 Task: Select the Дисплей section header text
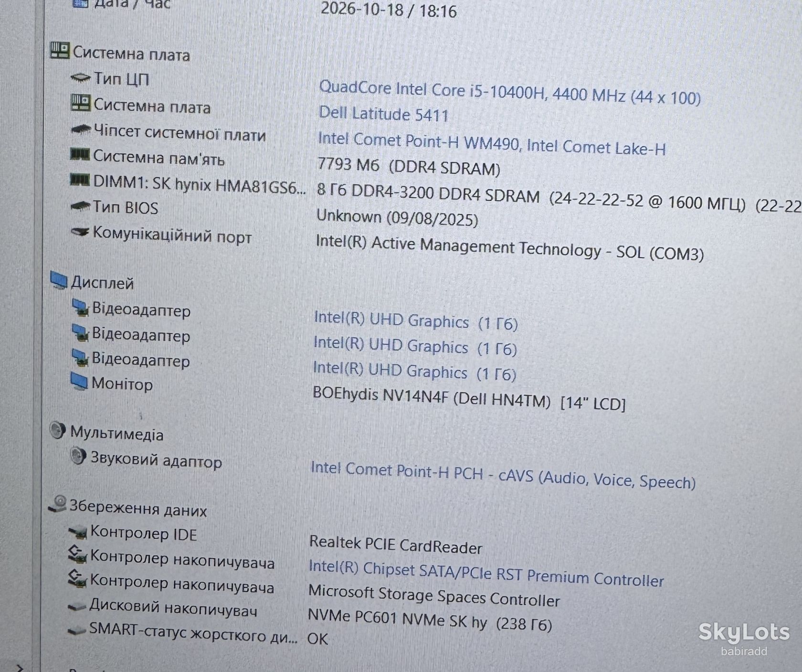point(102,283)
